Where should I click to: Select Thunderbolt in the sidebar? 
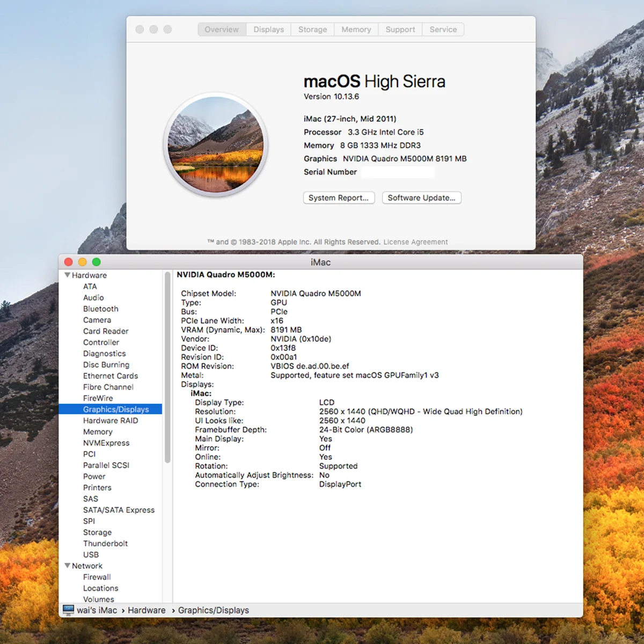[x=106, y=544]
